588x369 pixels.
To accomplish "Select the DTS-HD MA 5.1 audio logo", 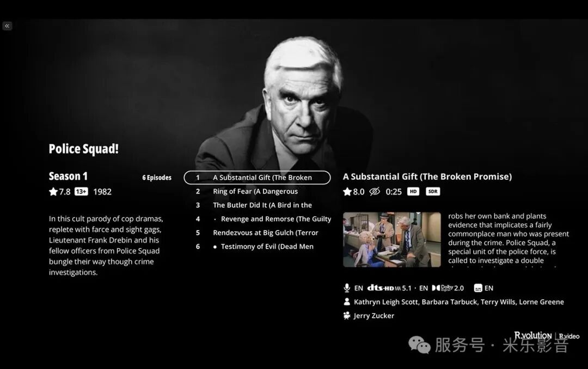I will tap(389, 288).
